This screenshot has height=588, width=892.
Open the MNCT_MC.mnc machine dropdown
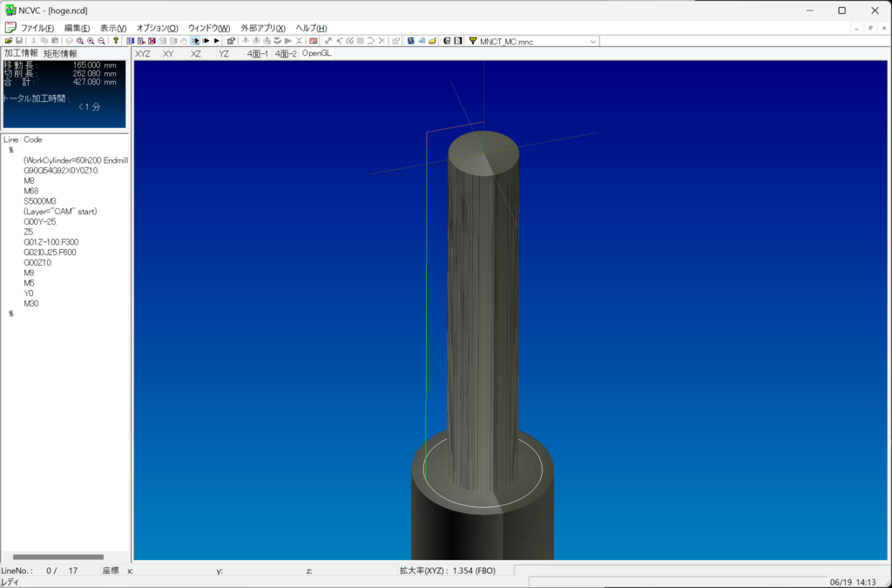tap(592, 42)
